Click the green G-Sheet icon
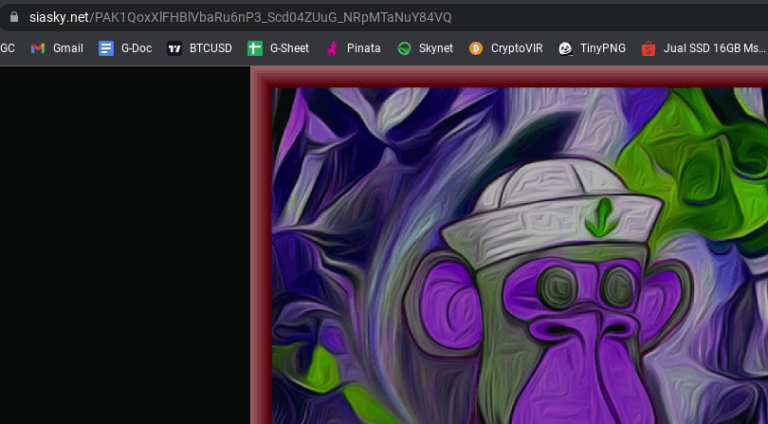Viewport: 768px width, 424px height. tap(255, 48)
